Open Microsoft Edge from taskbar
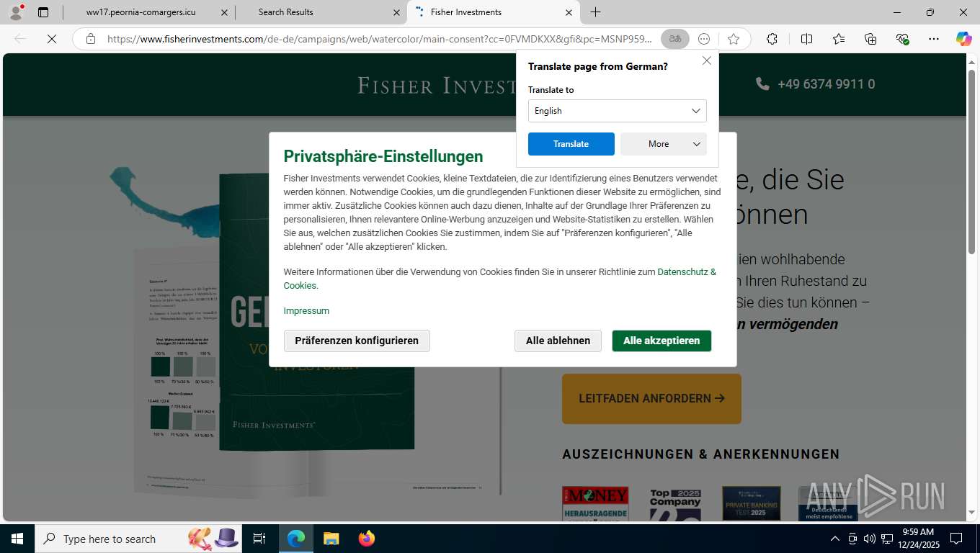The image size is (980, 553). (x=295, y=539)
